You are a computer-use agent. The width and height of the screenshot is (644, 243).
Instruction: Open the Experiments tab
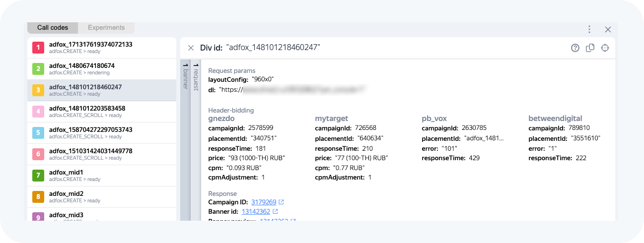coord(106,28)
